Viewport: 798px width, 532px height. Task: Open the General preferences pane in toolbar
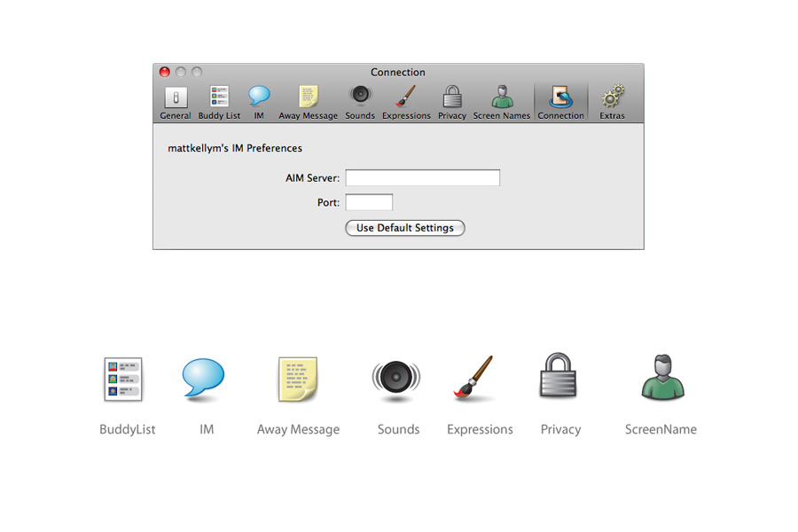pos(175,102)
